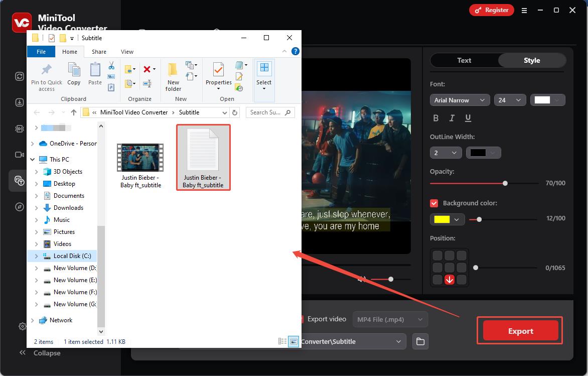Open output folder via folder icon

point(420,341)
